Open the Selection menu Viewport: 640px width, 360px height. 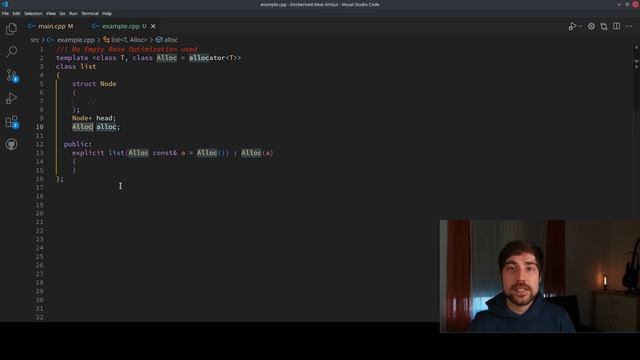click(x=33, y=13)
